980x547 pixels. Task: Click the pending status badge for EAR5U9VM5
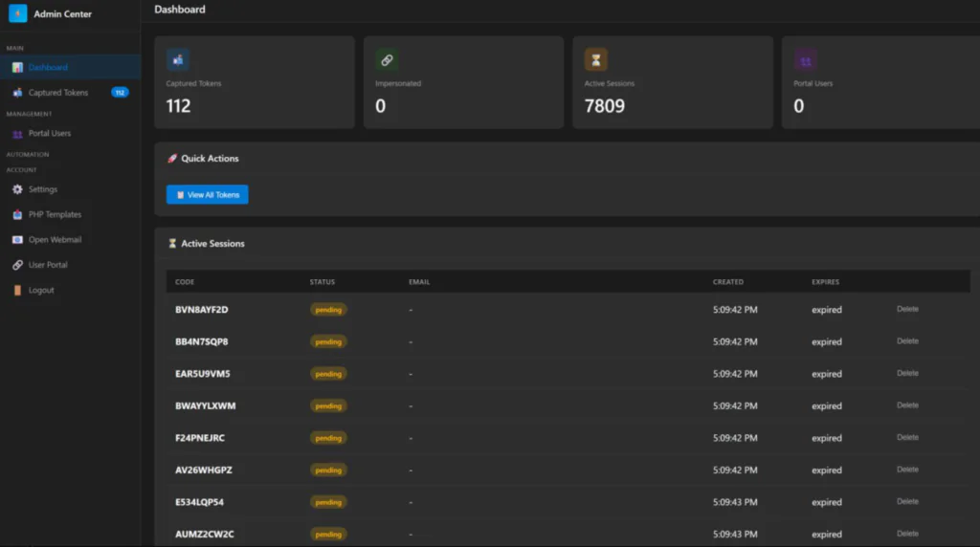click(328, 374)
